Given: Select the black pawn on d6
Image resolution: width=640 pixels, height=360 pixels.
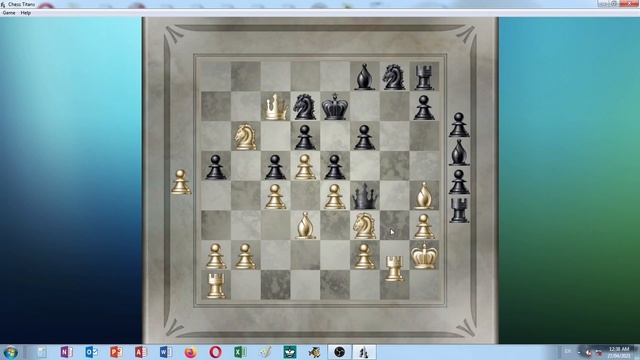Looking at the screenshot, I should (x=305, y=138).
